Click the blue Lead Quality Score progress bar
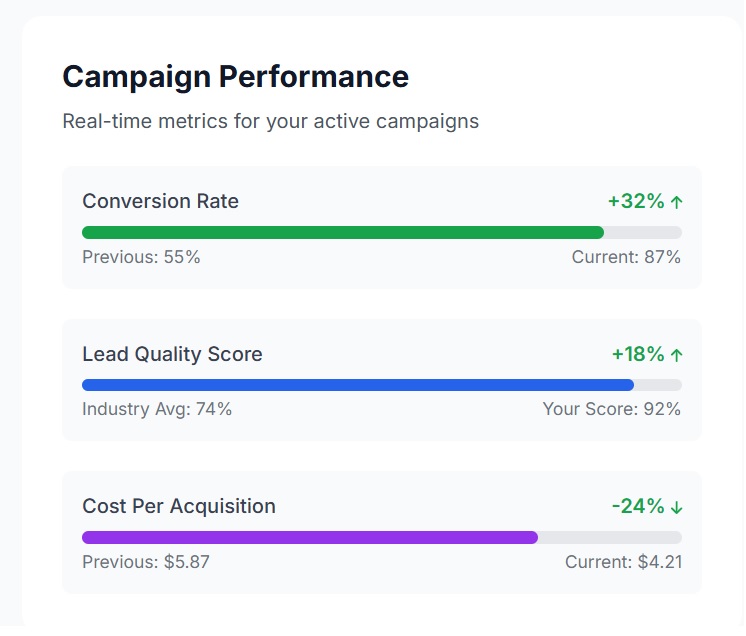Screen dimensions: 746x636 point(358,385)
